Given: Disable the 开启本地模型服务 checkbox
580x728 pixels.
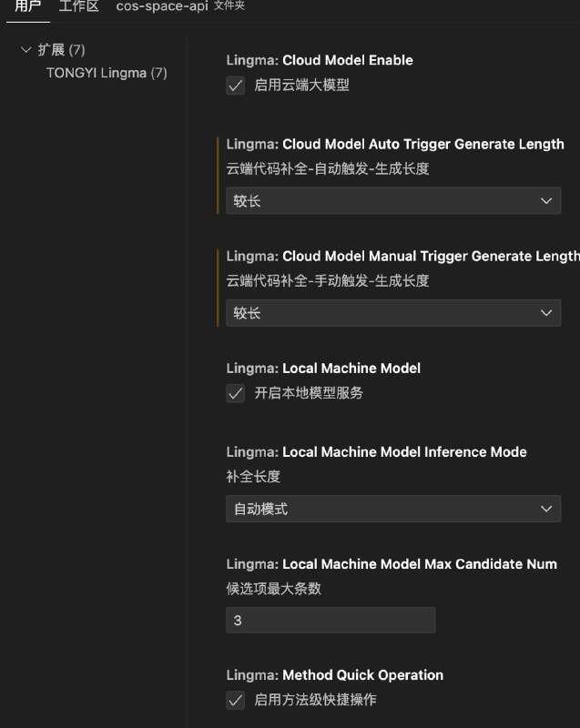Looking at the screenshot, I should click(236, 393).
